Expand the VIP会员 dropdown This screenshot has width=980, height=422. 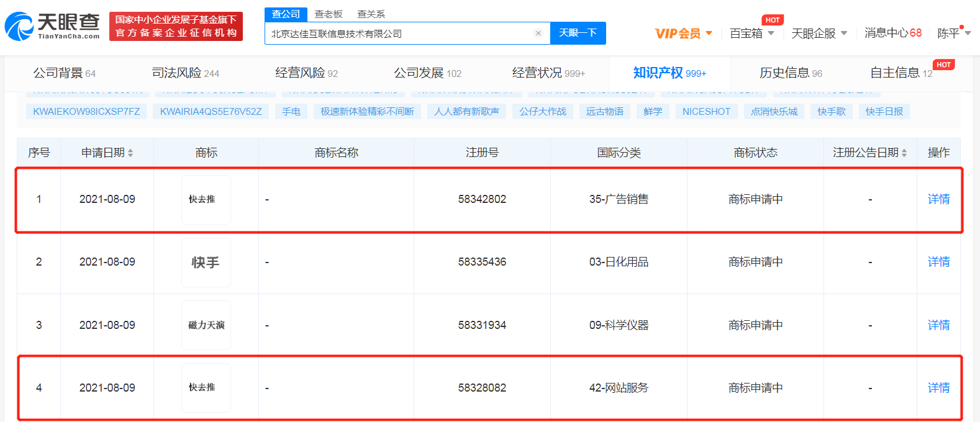684,34
